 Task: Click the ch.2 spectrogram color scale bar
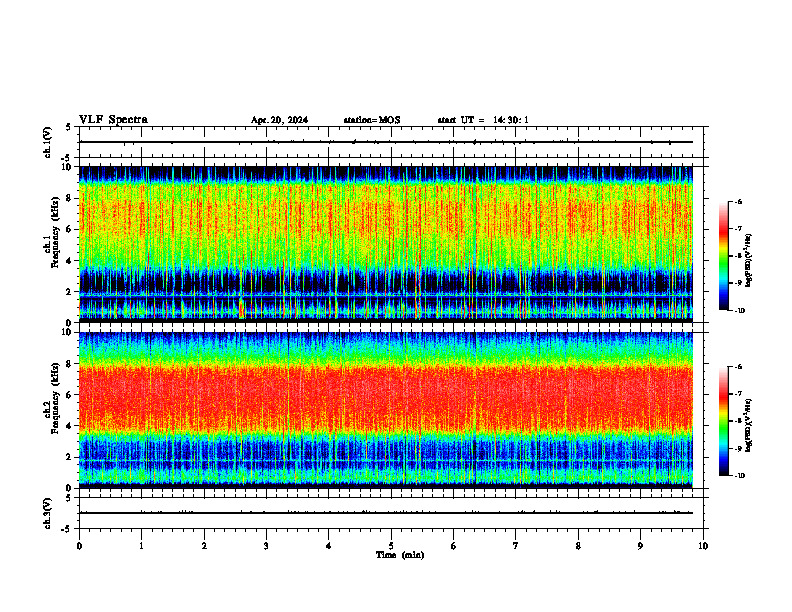pyautogui.click(x=724, y=421)
